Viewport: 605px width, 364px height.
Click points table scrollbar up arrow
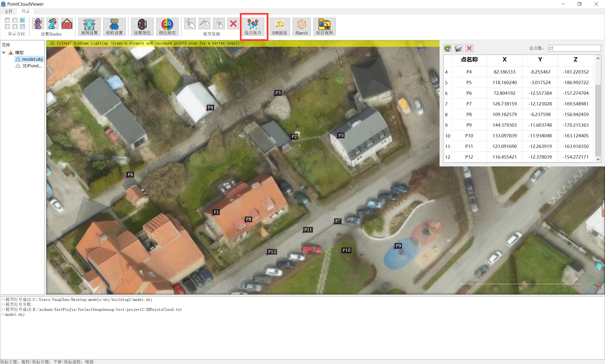click(598, 58)
